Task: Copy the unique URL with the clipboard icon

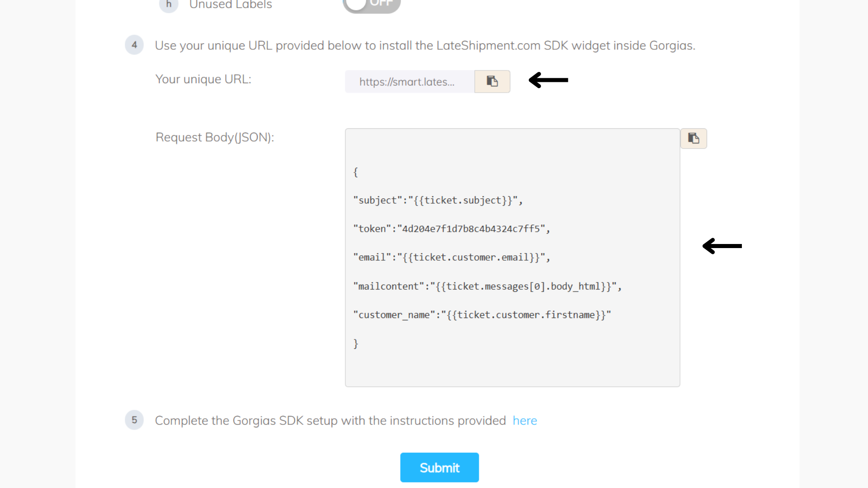Action: [492, 81]
